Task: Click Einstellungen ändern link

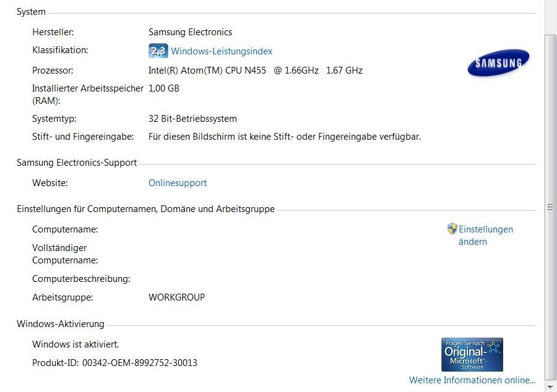Action: point(485,235)
